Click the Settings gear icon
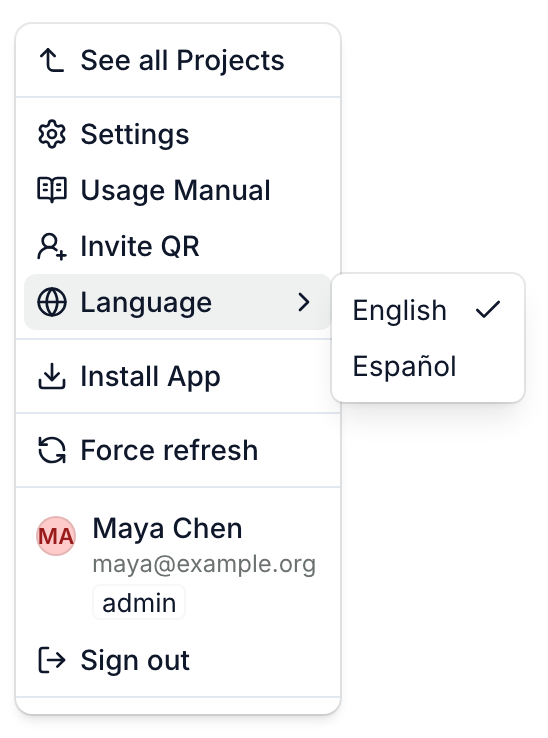Screen dimensions: 548x738 pyautogui.click(x=52, y=135)
